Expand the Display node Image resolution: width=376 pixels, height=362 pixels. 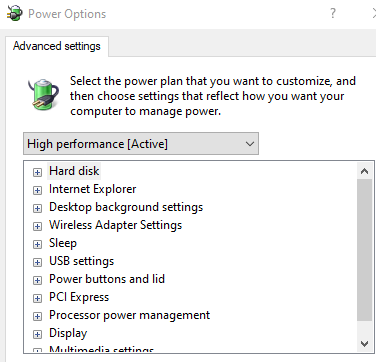click(x=37, y=334)
